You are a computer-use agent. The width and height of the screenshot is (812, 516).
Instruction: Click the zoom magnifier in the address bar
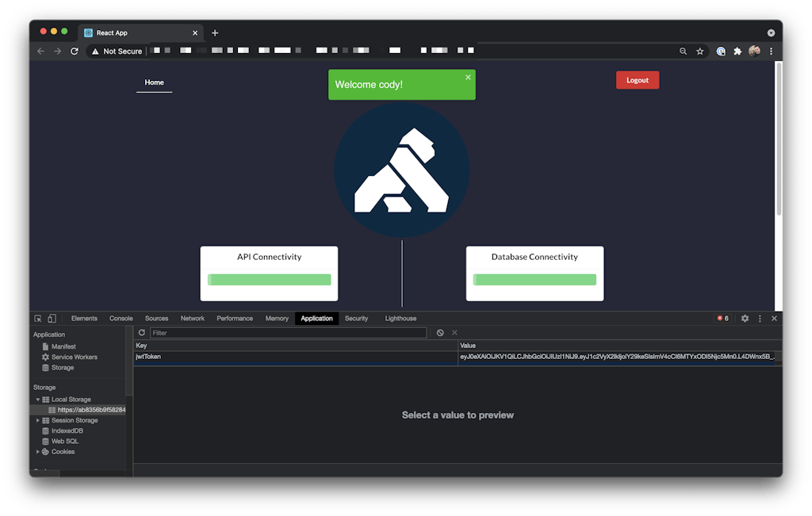point(683,52)
